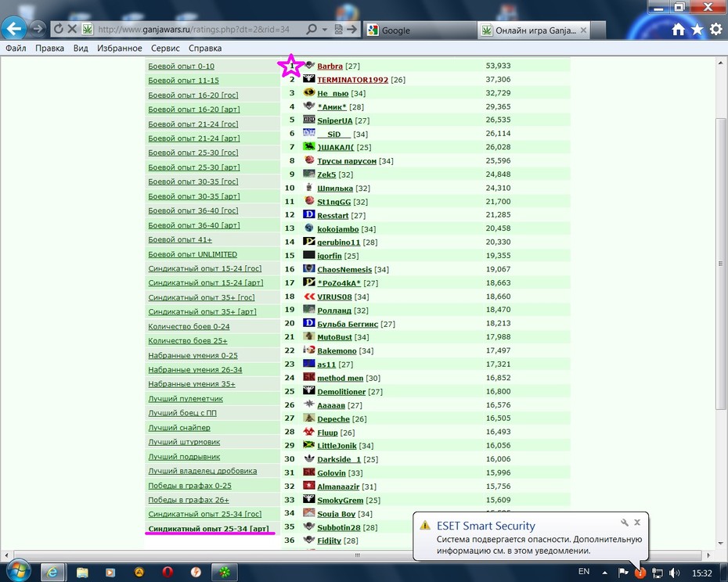728x582 pixels.
Task: Click syndicate icon next to Almanaazir
Action: 308,486
